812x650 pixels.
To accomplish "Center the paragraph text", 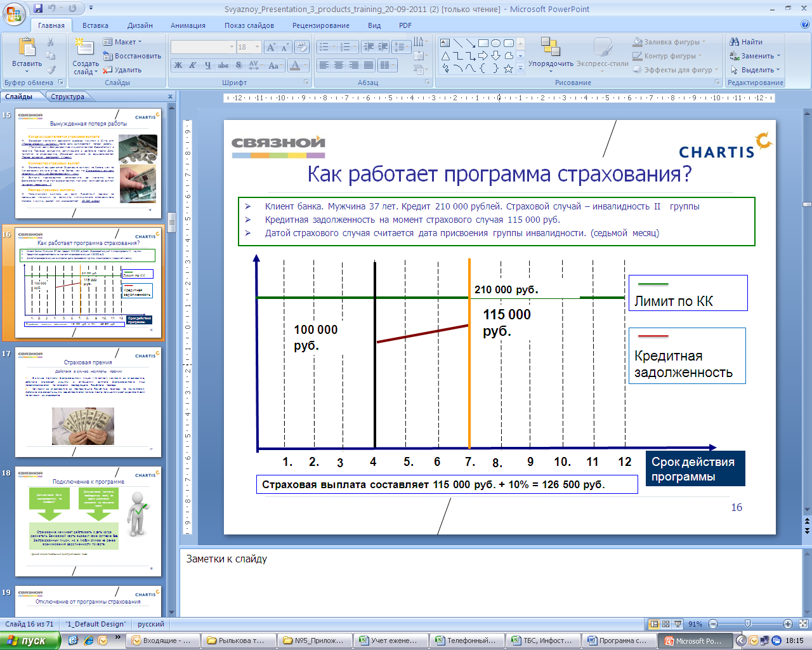I will tap(339, 65).
